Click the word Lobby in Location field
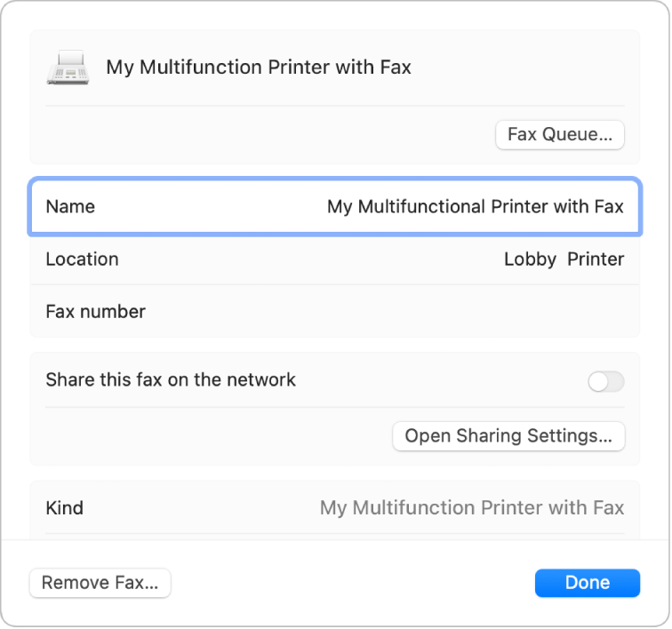The height and width of the screenshot is (629, 672). click(x=530, y=259)
